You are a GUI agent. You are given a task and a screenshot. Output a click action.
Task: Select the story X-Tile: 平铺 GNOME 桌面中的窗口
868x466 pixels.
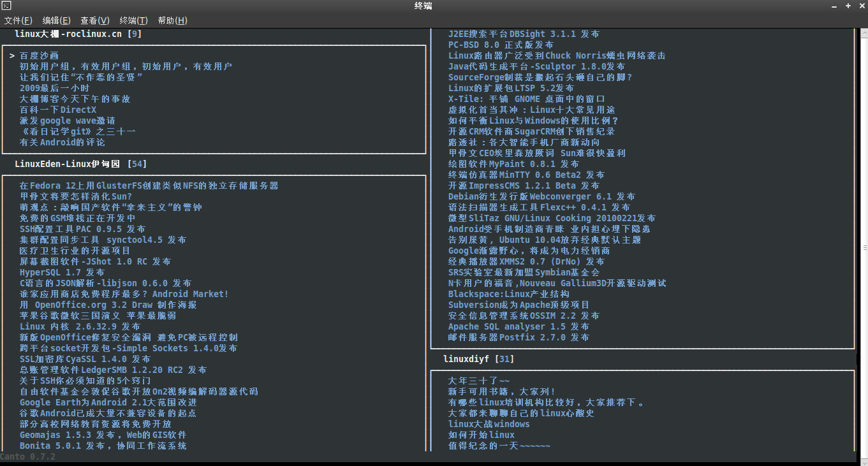click(x=526, y=99)
